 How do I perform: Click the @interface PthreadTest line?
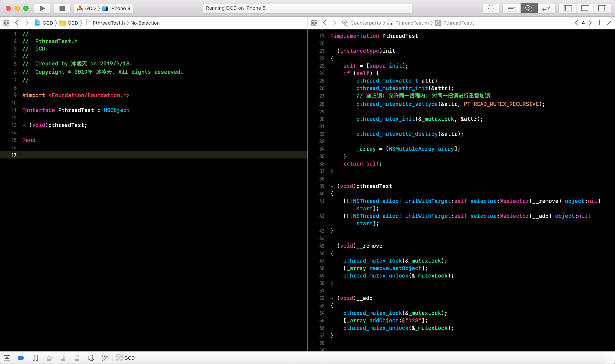[x=76, y=110]
